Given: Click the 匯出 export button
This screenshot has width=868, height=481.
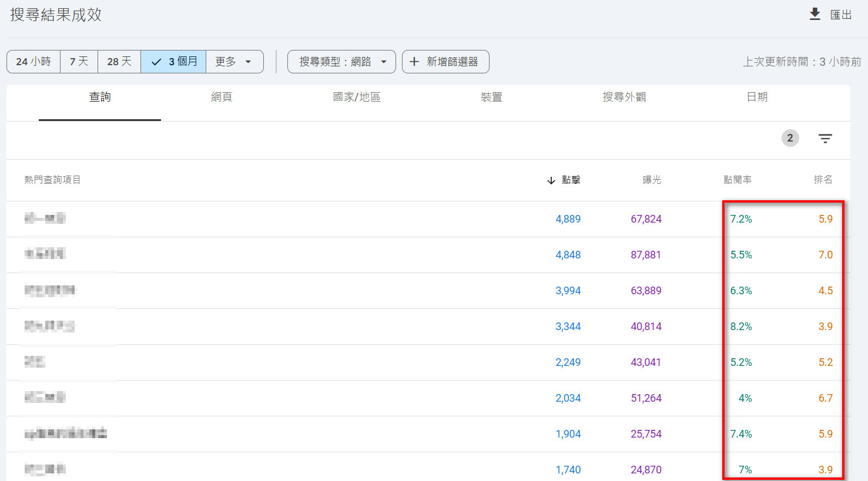Looking at the screenshot, I should click(x=840, y=15).
